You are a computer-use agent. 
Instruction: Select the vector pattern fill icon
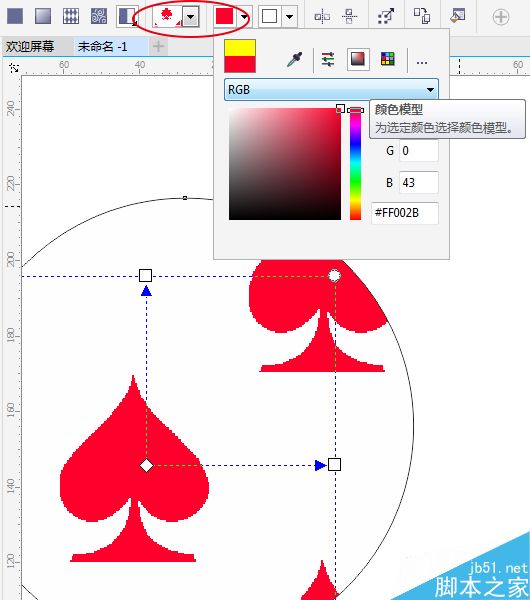(71, 16)
